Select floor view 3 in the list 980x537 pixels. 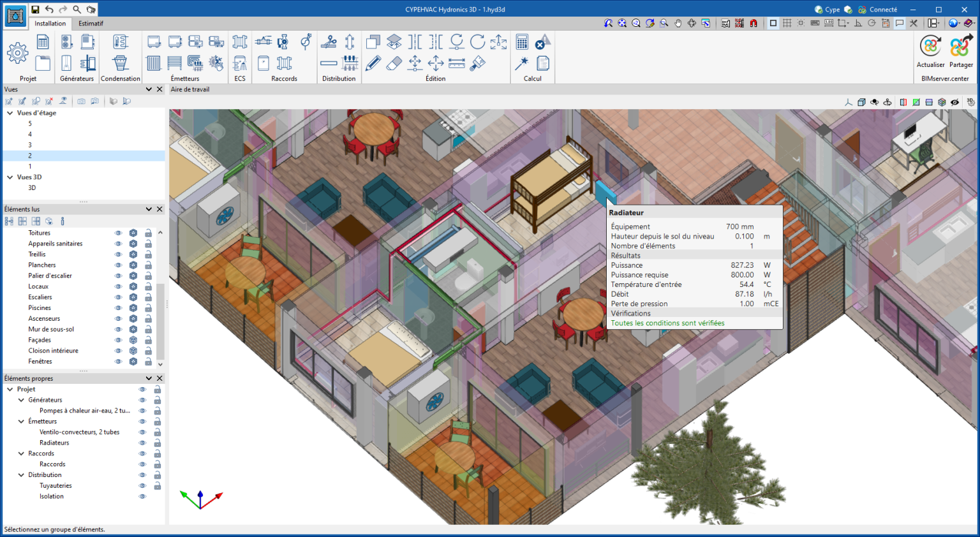tap(30, 145)
